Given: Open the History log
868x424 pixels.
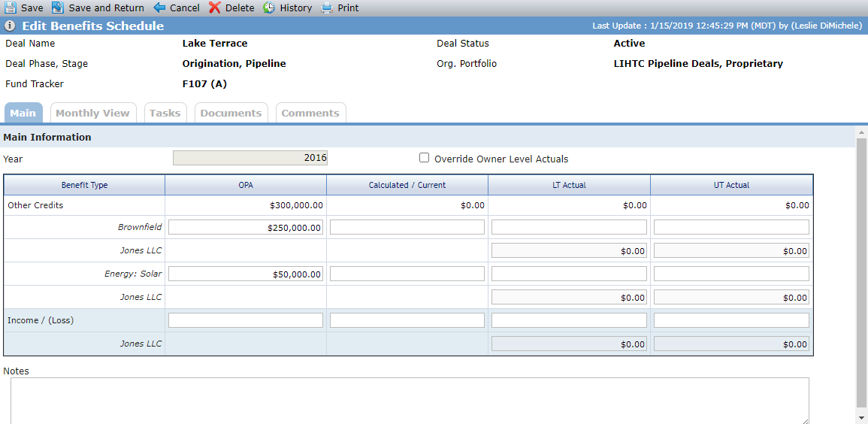Looking at the screenshot, I should [x=295, y=8].
